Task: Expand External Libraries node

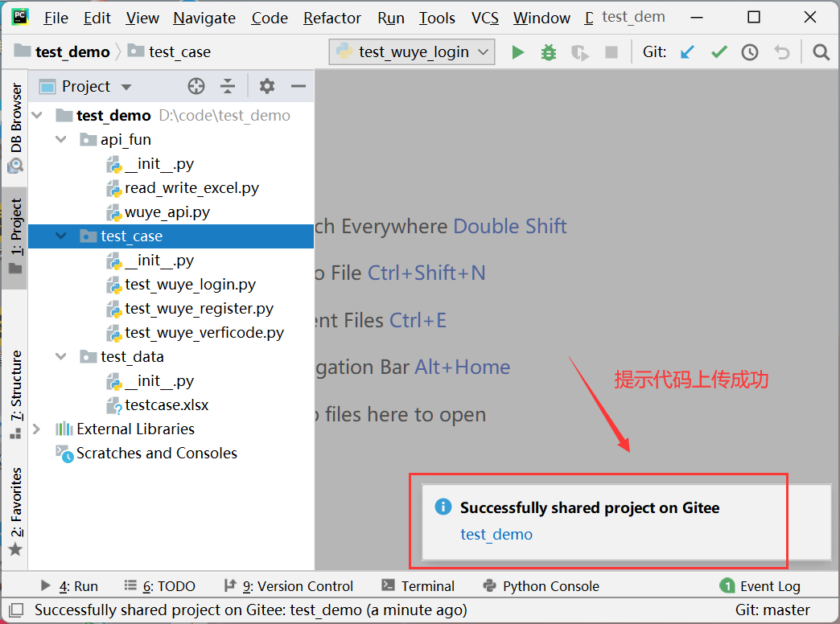Action: pos(36,429)
